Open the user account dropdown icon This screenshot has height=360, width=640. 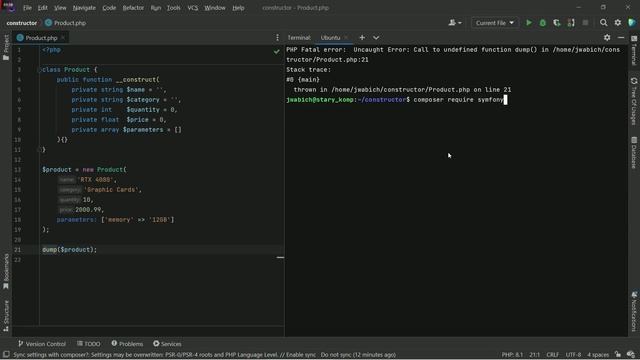click(455, 23)
